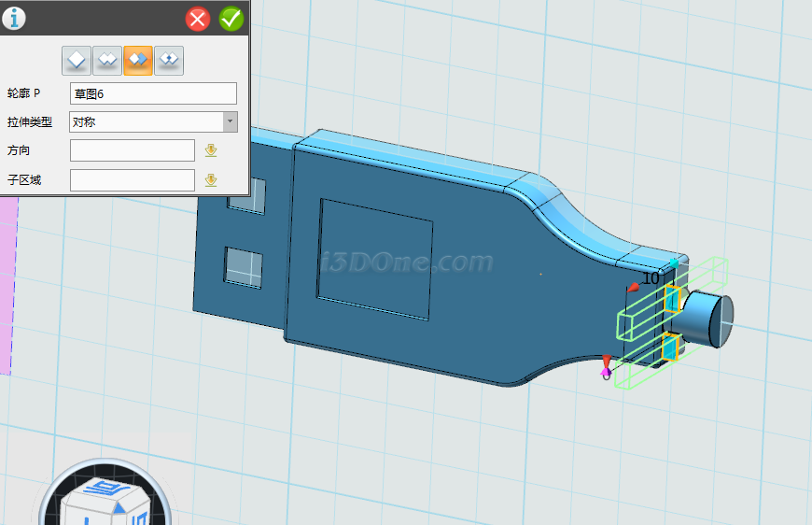Click the cyan handle at the model corner
Image resolution: width=812 pixels, height=525 pixels.
coord(675,262)
